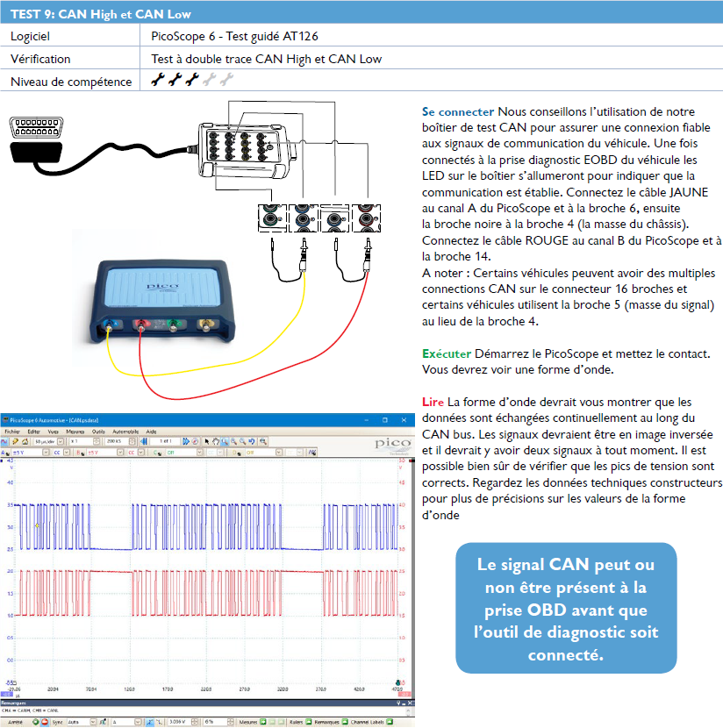The image size is (723, 728).
Task: Adjust the 200 kS sample count stepper
Action: (x=132, y=441)
